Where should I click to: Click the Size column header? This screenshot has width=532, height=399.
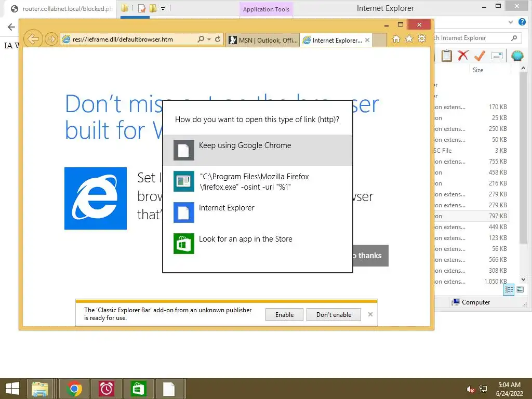490,70
